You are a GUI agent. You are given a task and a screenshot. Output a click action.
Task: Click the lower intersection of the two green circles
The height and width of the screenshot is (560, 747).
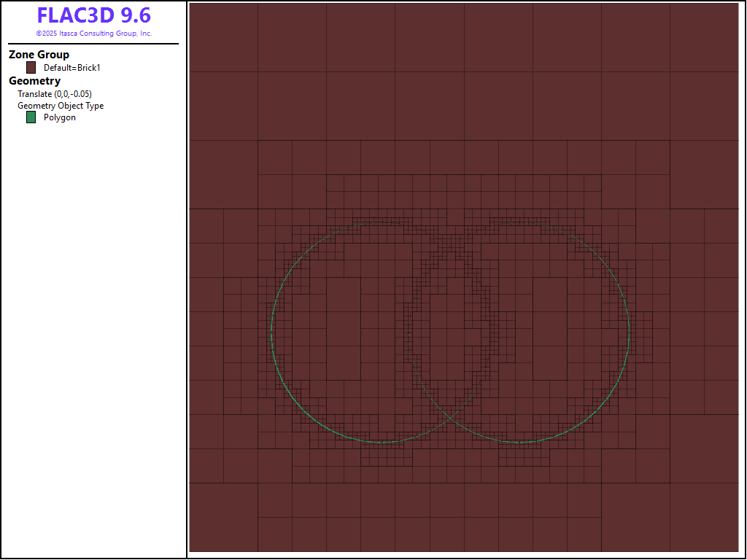450,417
